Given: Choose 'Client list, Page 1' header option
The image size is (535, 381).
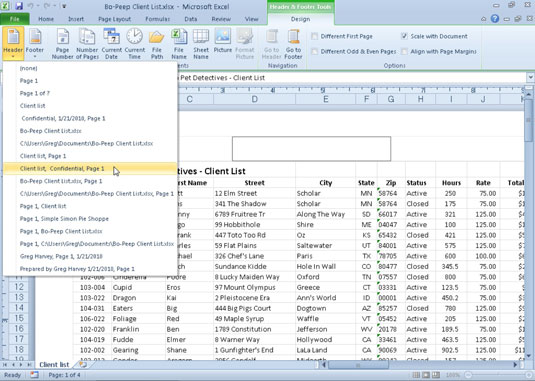Looking at the screenshot, I should click(90, 156).
